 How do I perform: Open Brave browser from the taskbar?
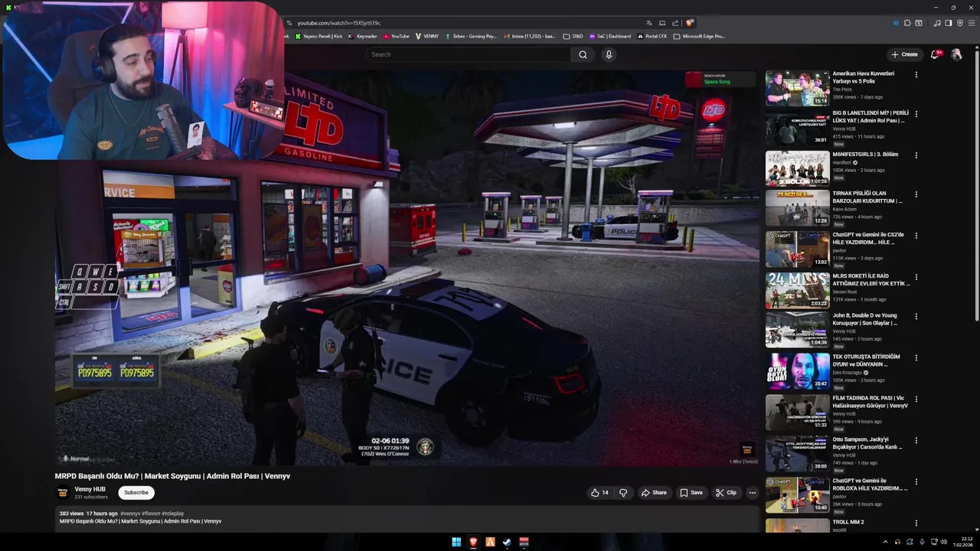tap(473, 542)
